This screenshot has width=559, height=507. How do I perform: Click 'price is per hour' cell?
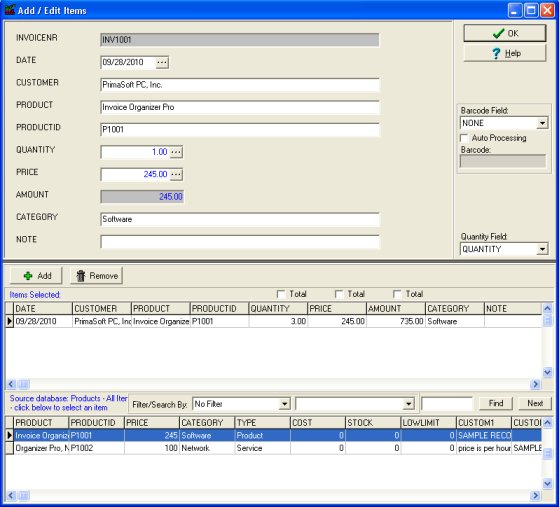point(484,448)
